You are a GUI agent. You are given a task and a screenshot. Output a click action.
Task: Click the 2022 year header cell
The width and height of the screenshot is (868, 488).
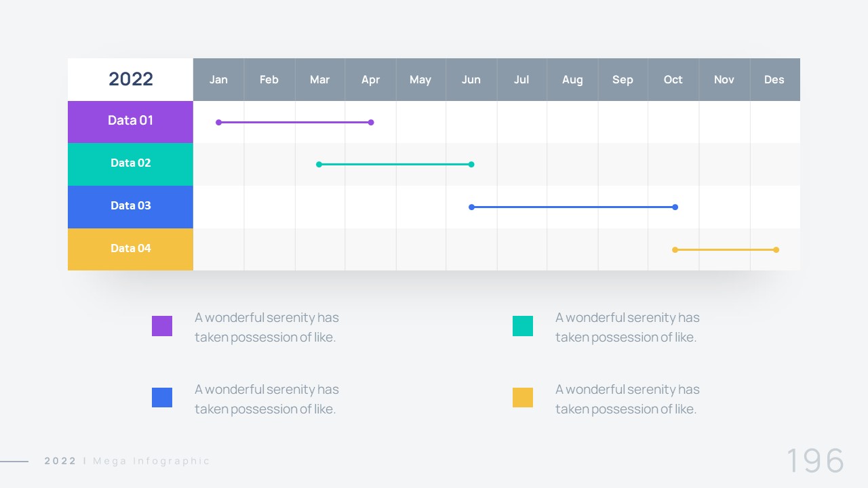131,79
